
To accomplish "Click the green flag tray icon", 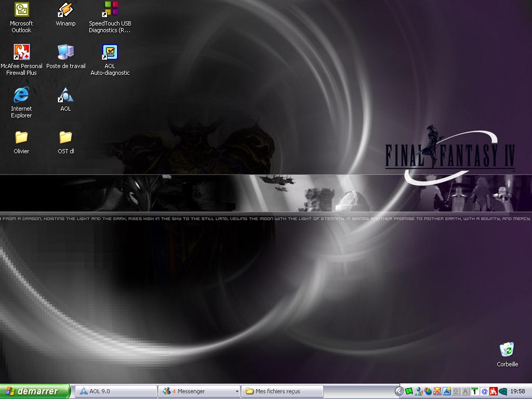I will (x=409, y=391).
